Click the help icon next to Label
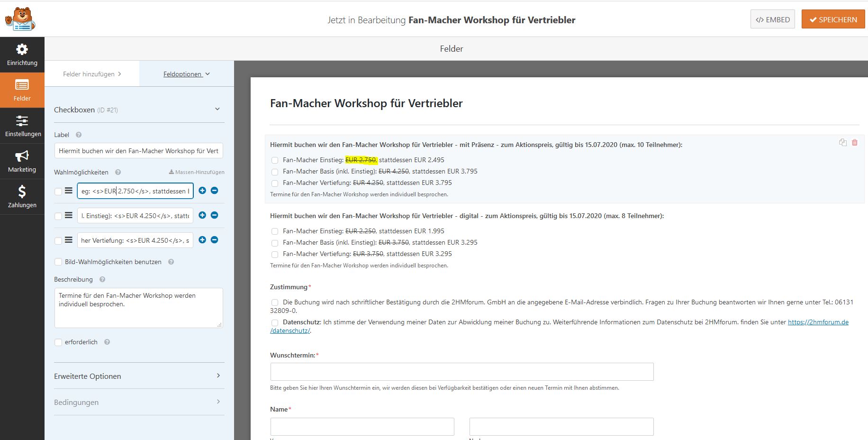 coord(79,135)
